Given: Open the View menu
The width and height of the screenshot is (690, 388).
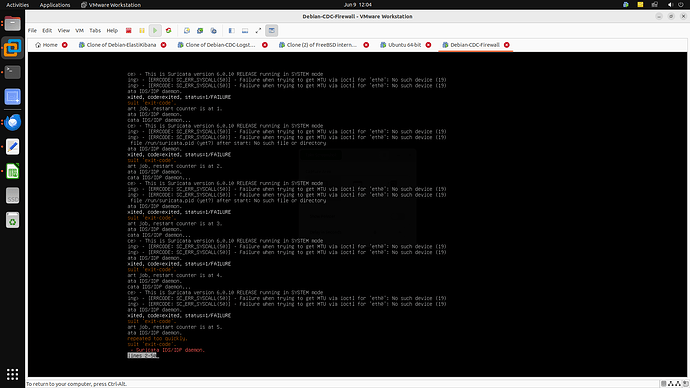Looking at the screenshot, I should coord(64,31).
